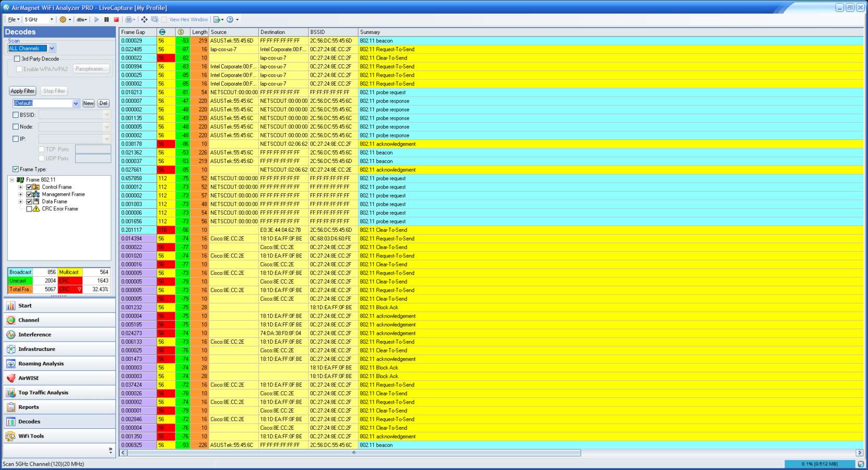Click the green-arrow export icon
Image resolution: width=868 pixels, height=470 pixels.
pyautogui.click(x=217, y=19)
